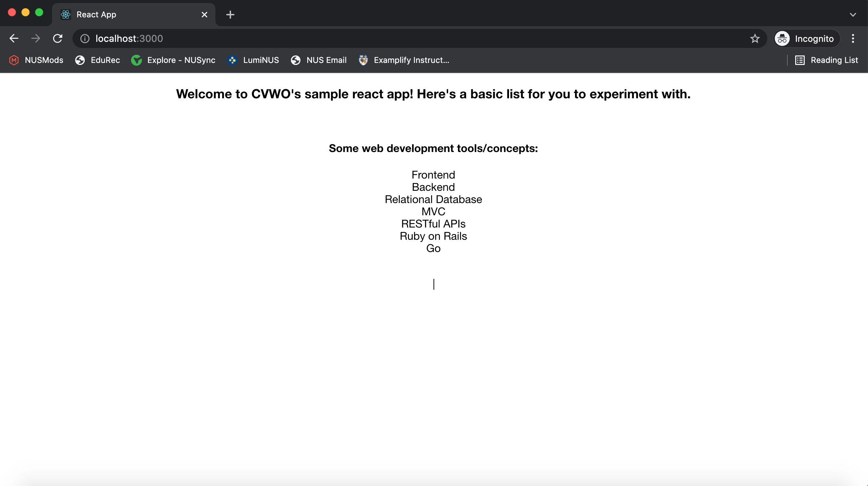Open the LumiNUS bookmark
The image size is (868, 486).
pos(253,60)
